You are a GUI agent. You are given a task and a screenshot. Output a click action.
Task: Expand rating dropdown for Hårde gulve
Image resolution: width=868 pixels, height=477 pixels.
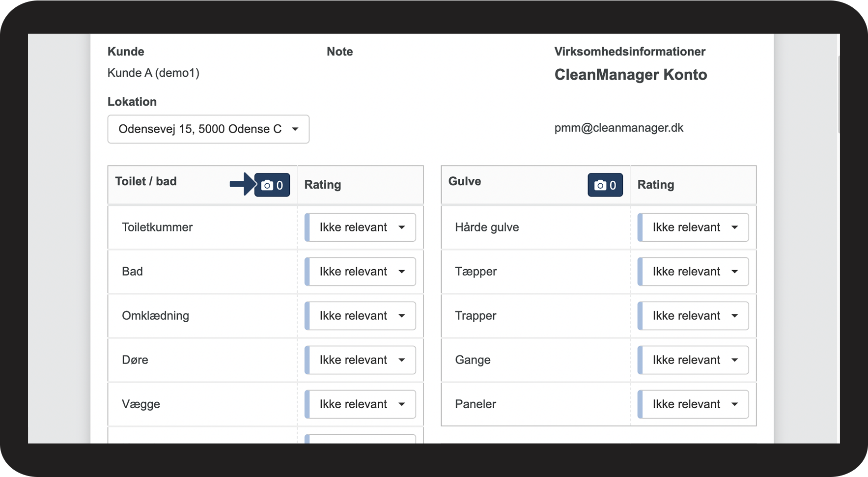click(693, 227)
